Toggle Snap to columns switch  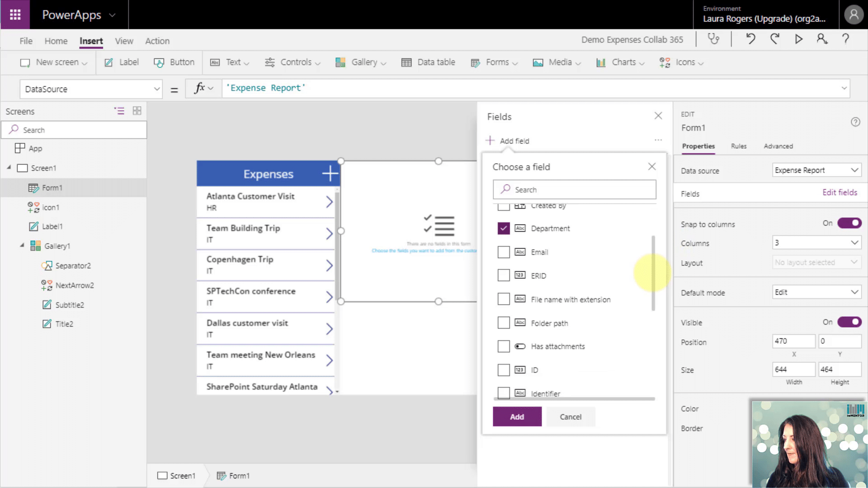849,223
